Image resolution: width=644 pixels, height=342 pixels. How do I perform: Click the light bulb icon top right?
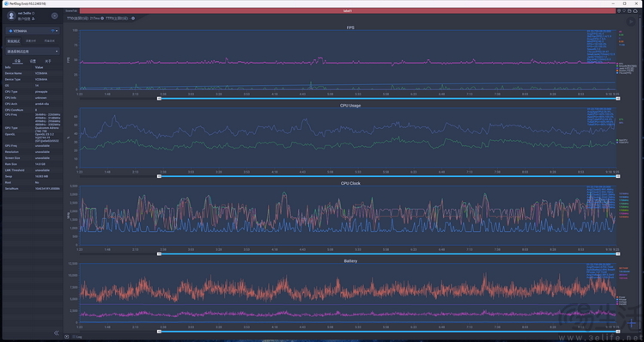624,11
